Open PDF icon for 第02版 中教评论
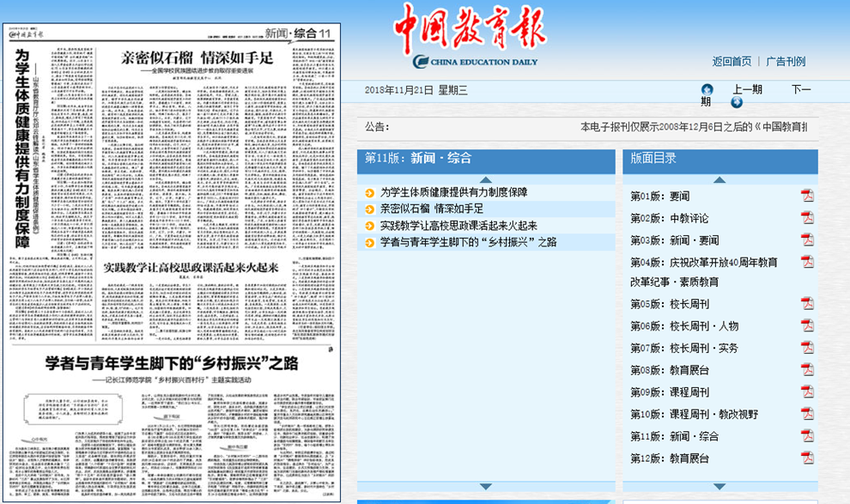 pos(807,217)
